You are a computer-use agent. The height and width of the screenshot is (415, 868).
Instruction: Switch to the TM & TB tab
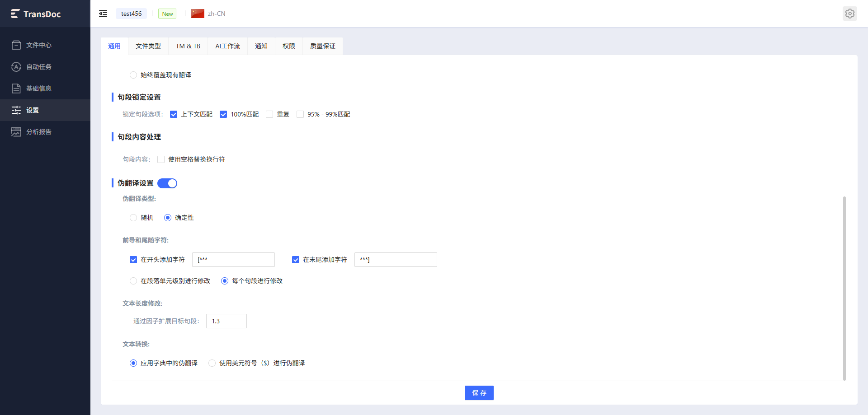(x=188, y=46)
